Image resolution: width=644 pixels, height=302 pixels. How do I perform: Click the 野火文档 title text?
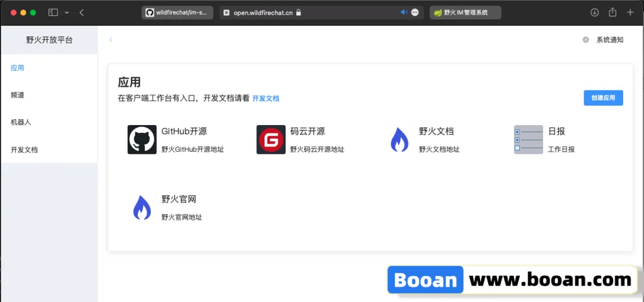pos(436,131)
